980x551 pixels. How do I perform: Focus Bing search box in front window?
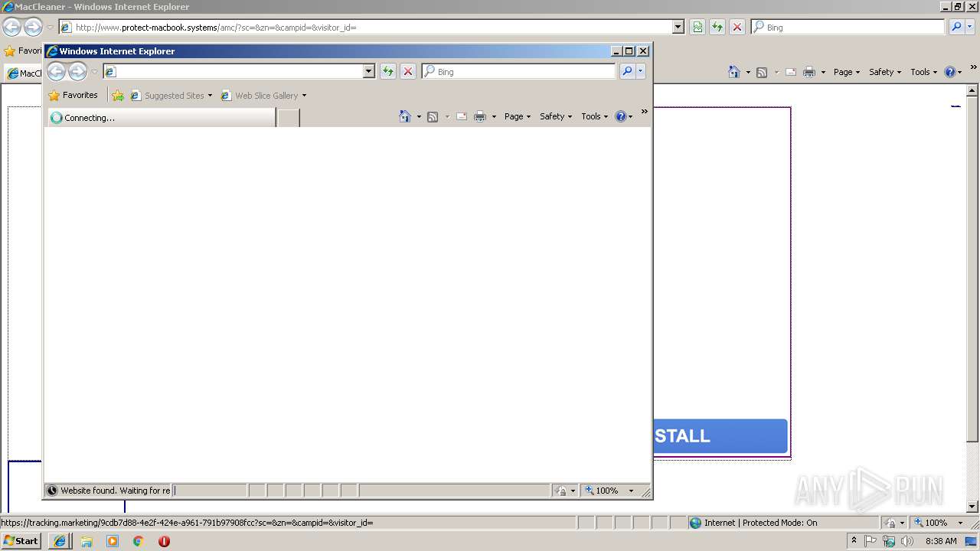point(518,71)
